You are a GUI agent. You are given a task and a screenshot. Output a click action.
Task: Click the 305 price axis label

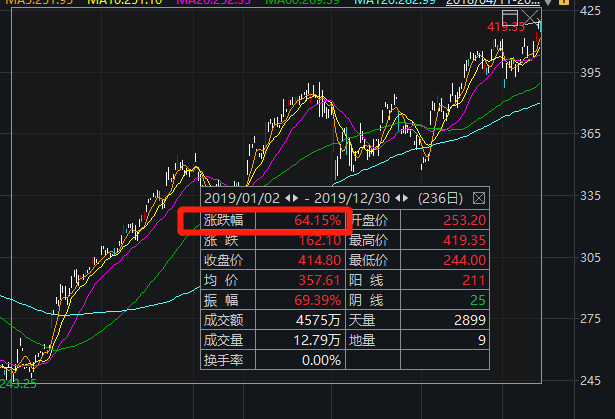pos(590,257)
